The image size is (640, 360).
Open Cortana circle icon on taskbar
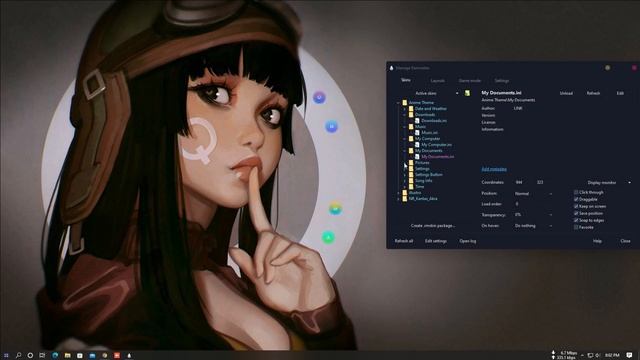click(x=30, y=356)
